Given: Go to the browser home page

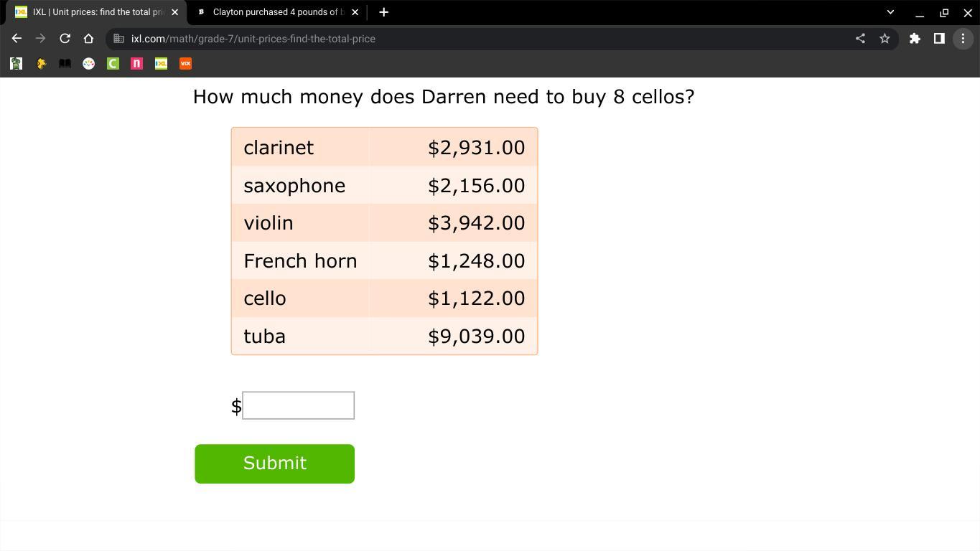Looking at the screenshot, I should [88, 39].
